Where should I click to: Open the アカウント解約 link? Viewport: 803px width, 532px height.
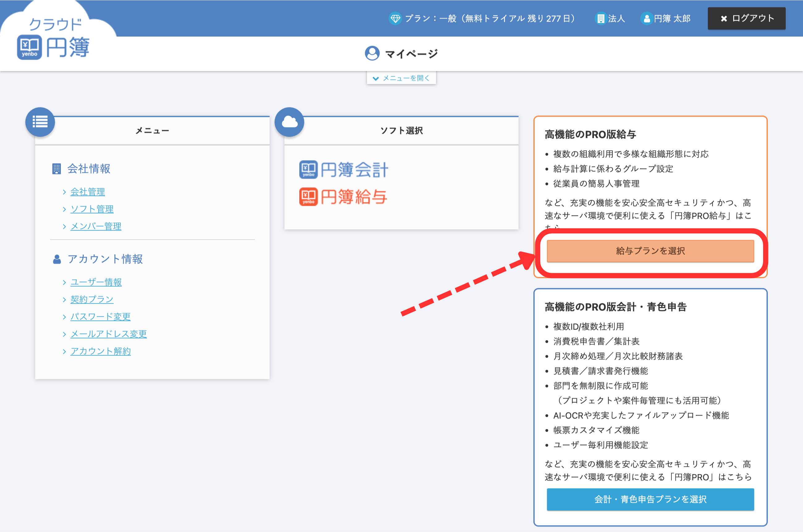(100, 351)
